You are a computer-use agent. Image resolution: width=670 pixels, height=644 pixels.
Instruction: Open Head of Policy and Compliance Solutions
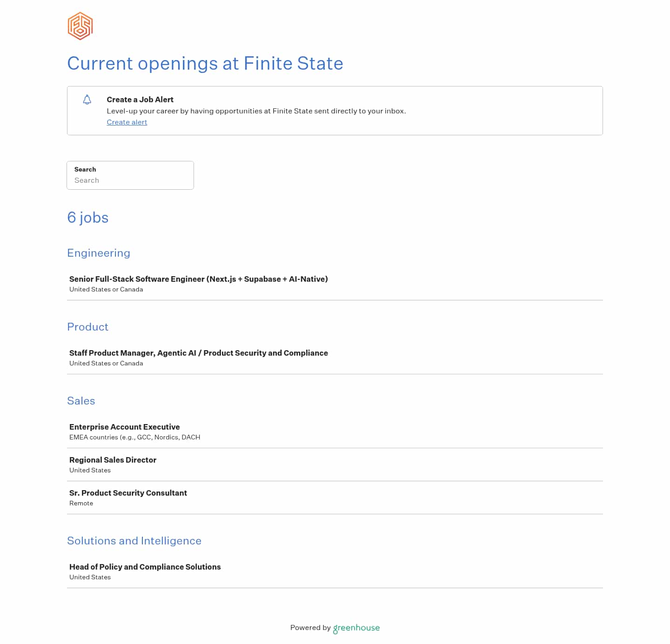pyautogui.click(x=145, y=567)
